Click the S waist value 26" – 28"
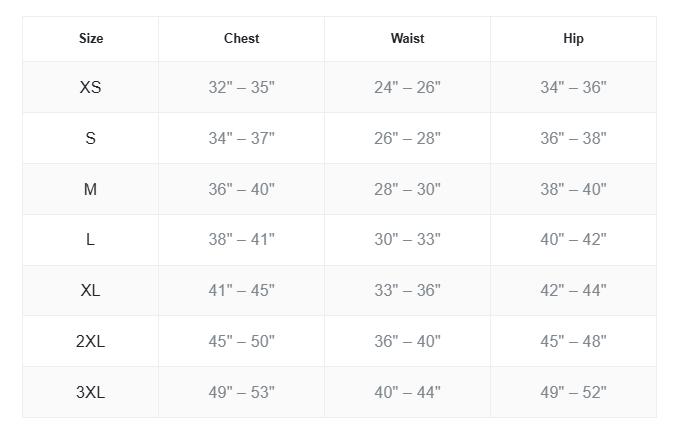The height and width of the screenshot is (440, 683). (x=407, y=138)
